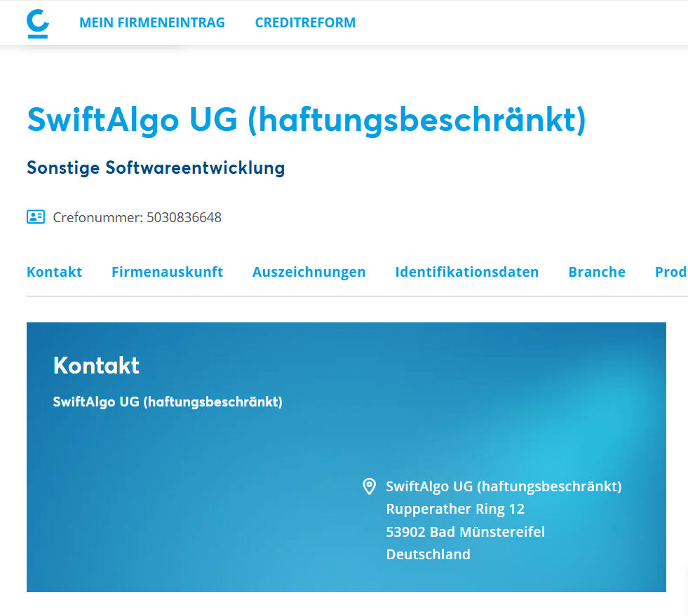Select the Branche tab
This screenshot has height=616, width=688.
click(x=597, y=272)
